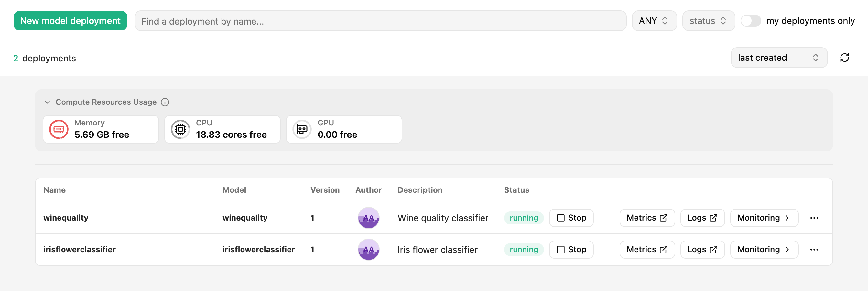Click the 5.69 GB free memory value

click(102, 135)
